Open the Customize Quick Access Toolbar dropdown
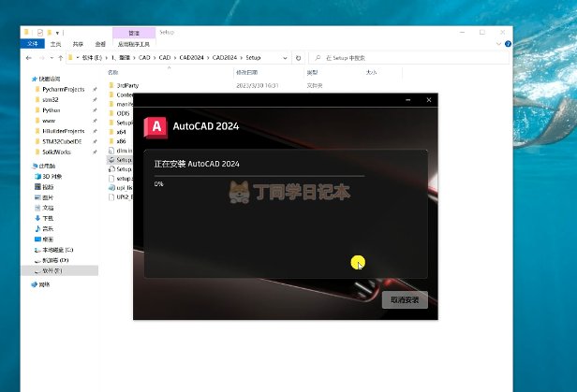 click(57, 33)
